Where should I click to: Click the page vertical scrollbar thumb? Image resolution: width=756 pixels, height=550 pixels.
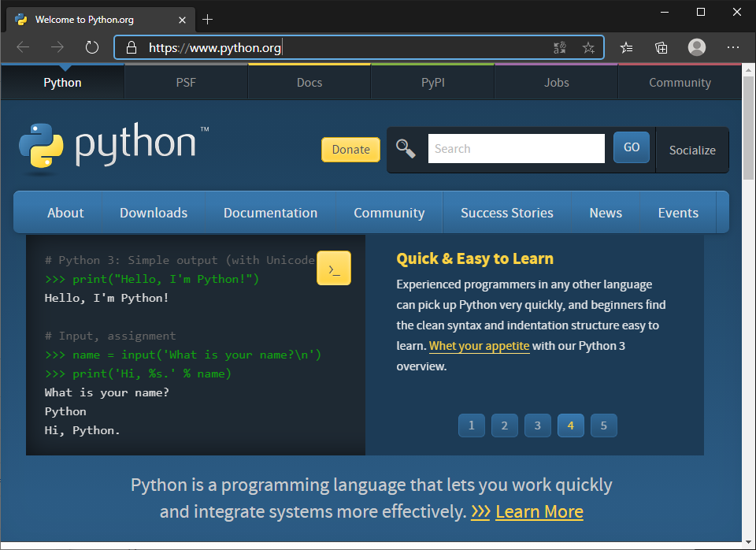coord(748,128)
